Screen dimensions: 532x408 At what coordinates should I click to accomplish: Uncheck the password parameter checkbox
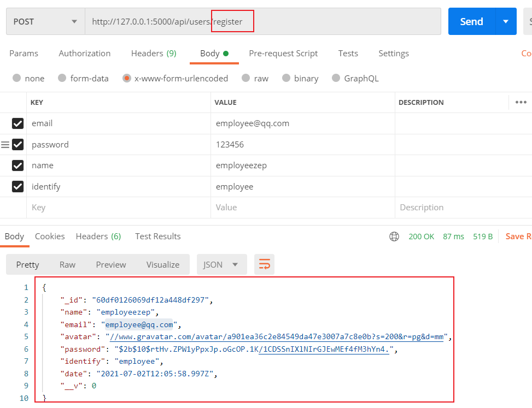(x=17, y=145)
